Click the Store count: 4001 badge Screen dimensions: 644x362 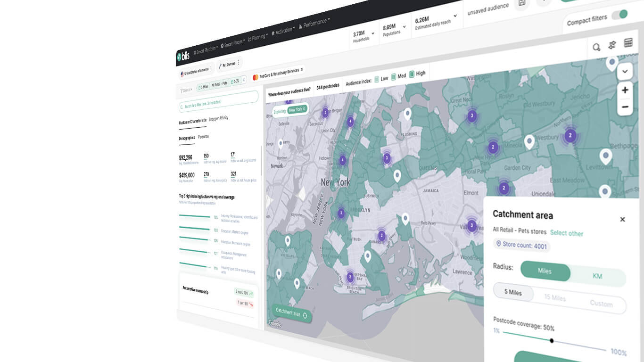[x=521, y=245]
